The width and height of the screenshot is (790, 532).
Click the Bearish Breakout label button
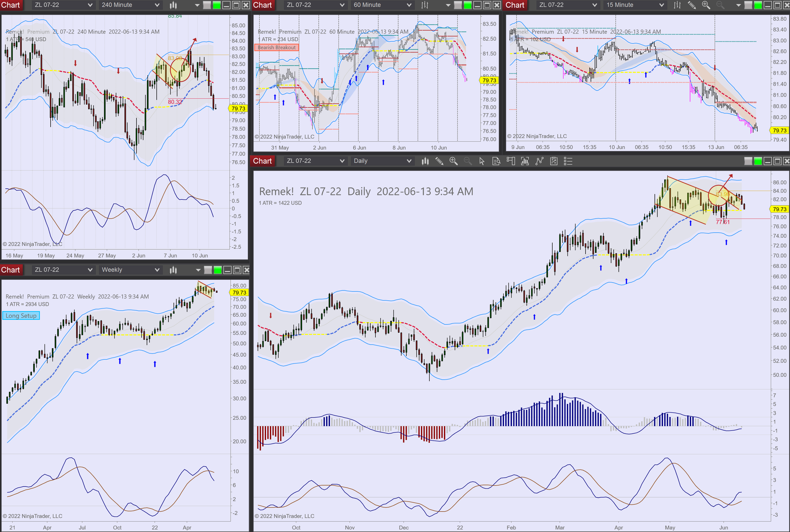276,47
